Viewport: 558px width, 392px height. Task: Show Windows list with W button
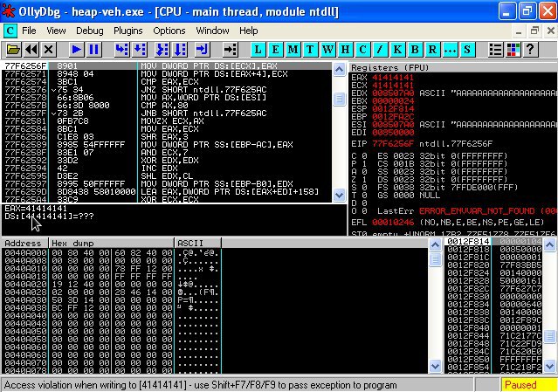click(x=327, y=50)
